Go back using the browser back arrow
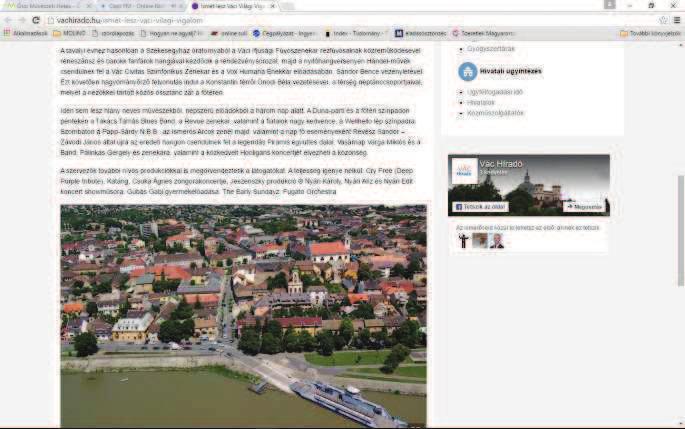Screen dimensions: 685x429 point(8,20)
